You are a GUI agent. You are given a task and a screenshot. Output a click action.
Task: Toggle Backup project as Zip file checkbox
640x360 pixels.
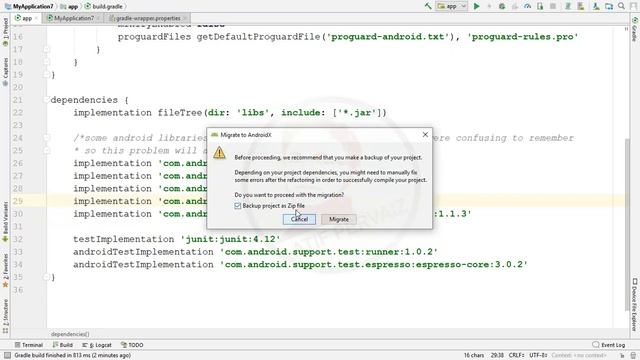(x=238, y=206)
